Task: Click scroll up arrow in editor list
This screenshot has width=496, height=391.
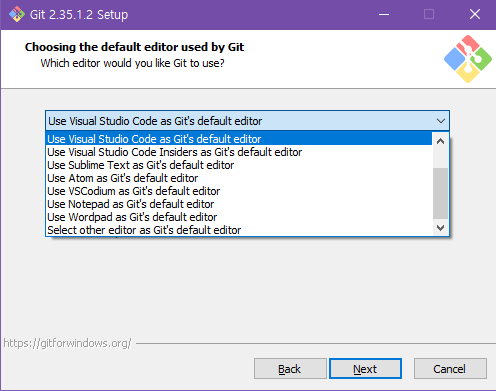Action: coord(440,141)
